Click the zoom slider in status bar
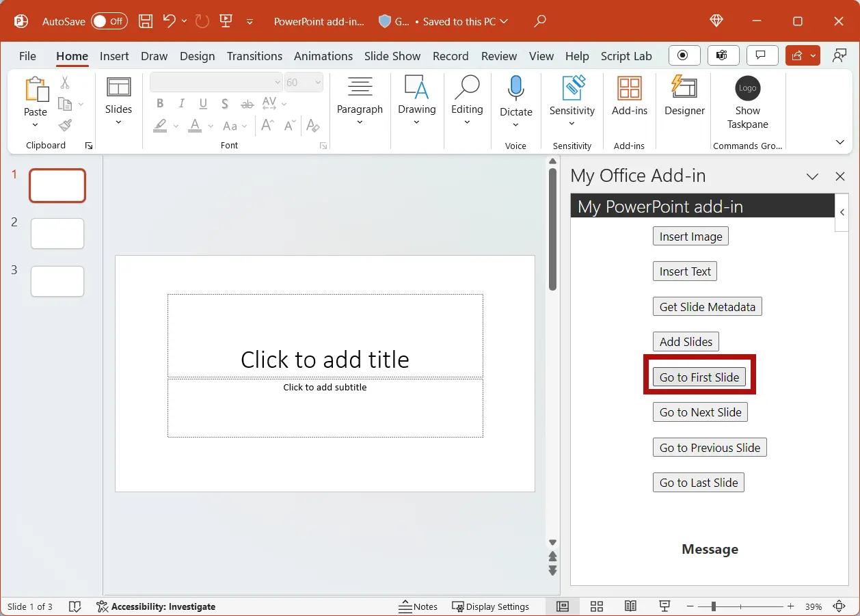 click(x=714, y=606)
